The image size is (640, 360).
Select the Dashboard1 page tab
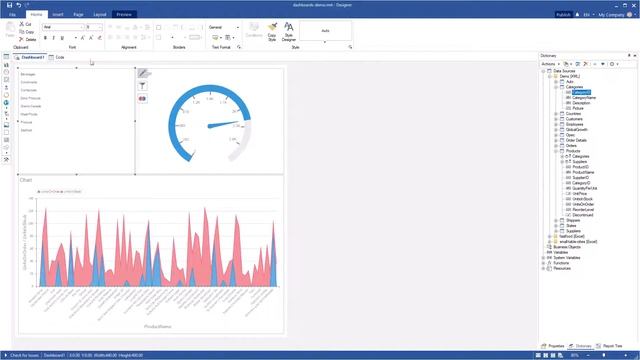(x=30, y=58)
